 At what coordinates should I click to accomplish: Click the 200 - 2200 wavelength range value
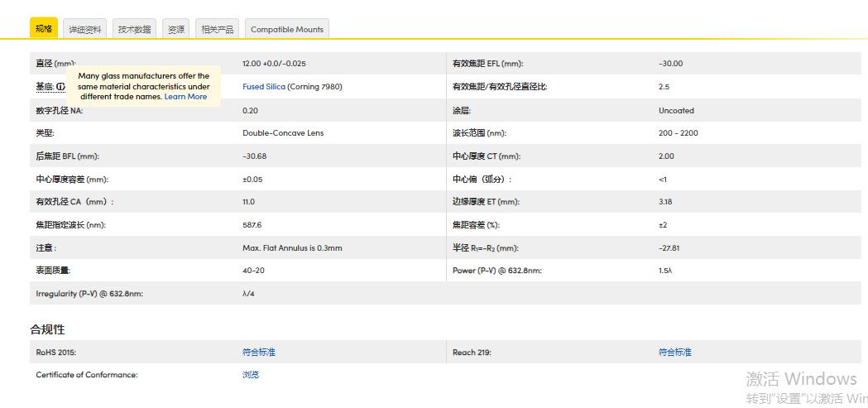coord(678,133)
